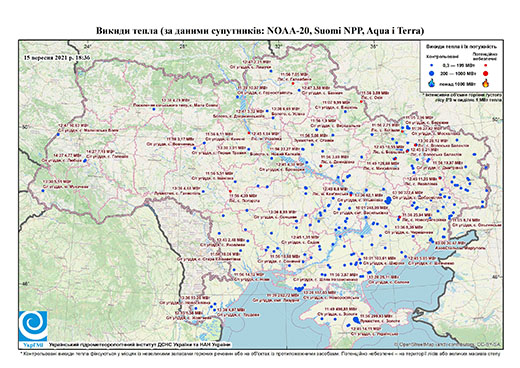Click the big blue marker labeled 372,6 МВт

coord(388,200)
